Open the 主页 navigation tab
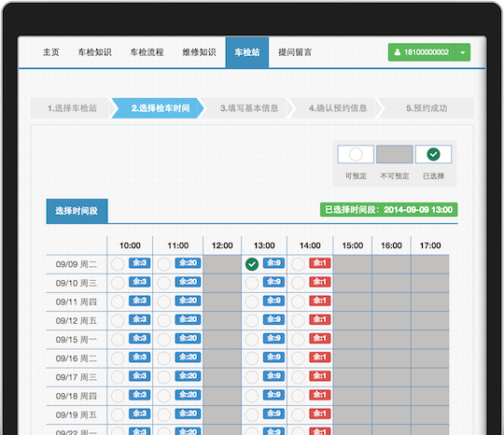 tap(51, 52)
